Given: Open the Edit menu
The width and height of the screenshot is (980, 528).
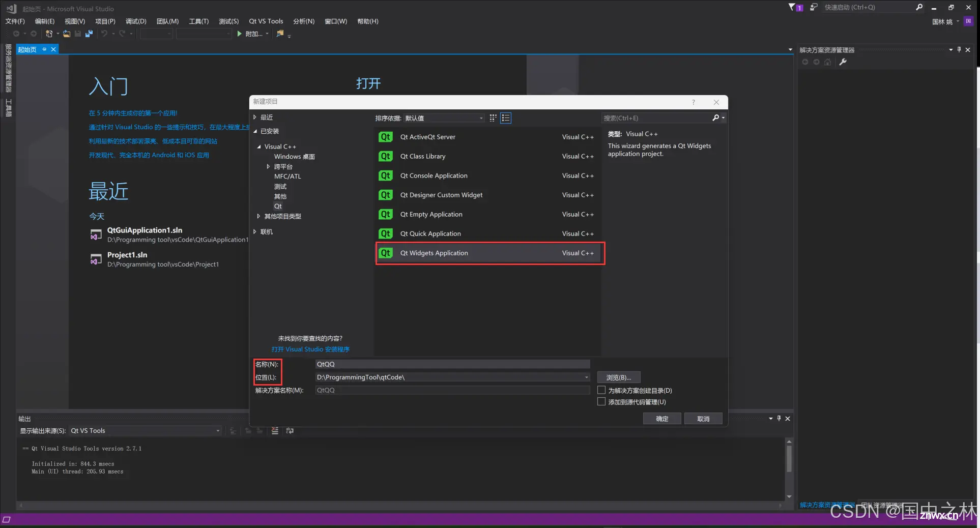Looking at the screenshot, I should pos(45,21).
